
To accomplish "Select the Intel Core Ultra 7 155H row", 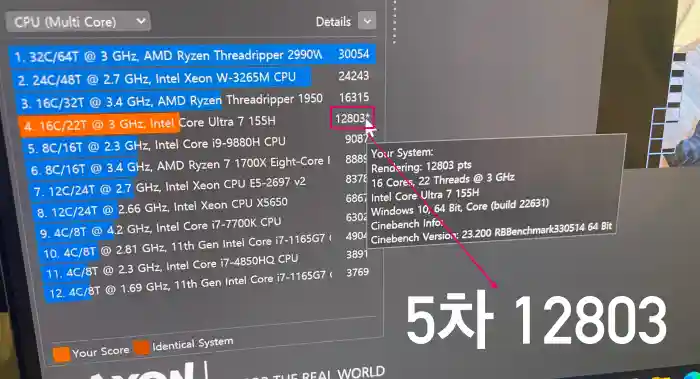I will click(196, 123).
